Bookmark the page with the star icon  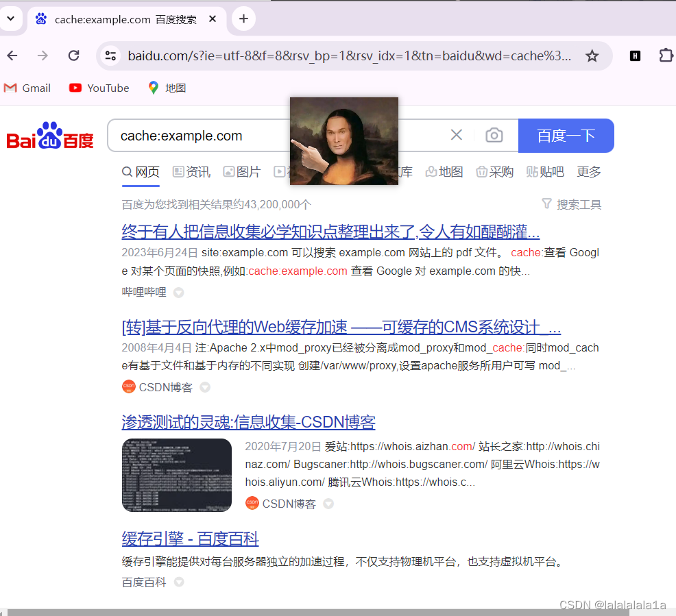(592, 56)
